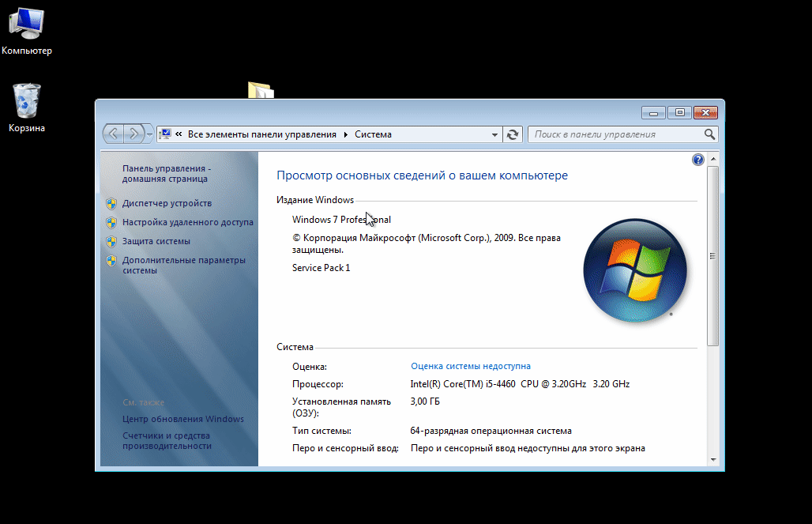Click the shield icon beside Настройка удаленного доступа
The height and width of the screenshot is (524, 812).
[111, 222]
